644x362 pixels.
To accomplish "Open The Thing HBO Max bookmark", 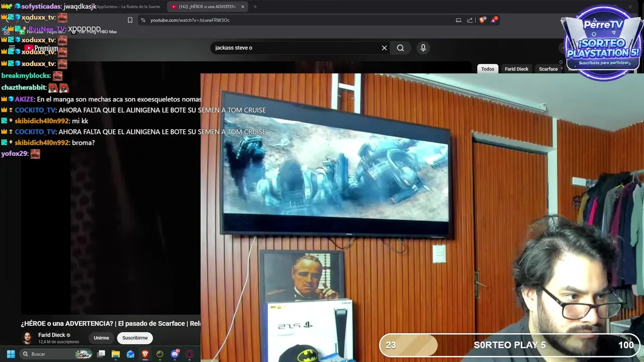I will click(x=94, y=32).
